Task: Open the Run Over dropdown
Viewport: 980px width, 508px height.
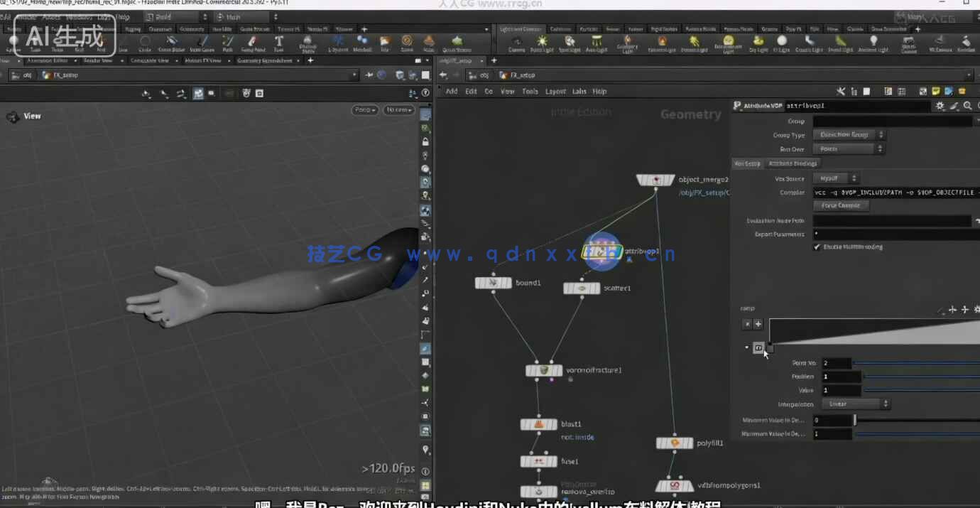Action: 849,148
